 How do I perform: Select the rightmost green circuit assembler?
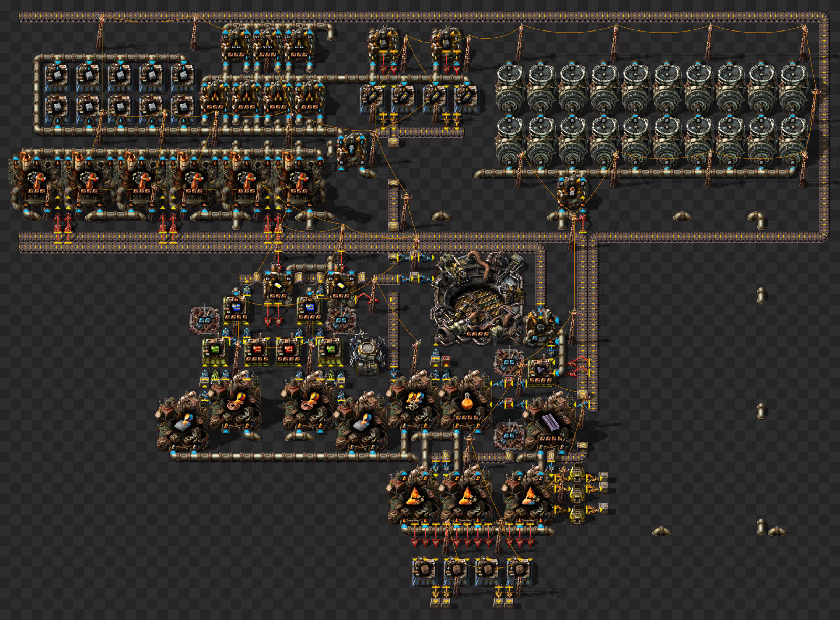coord(330,351)
